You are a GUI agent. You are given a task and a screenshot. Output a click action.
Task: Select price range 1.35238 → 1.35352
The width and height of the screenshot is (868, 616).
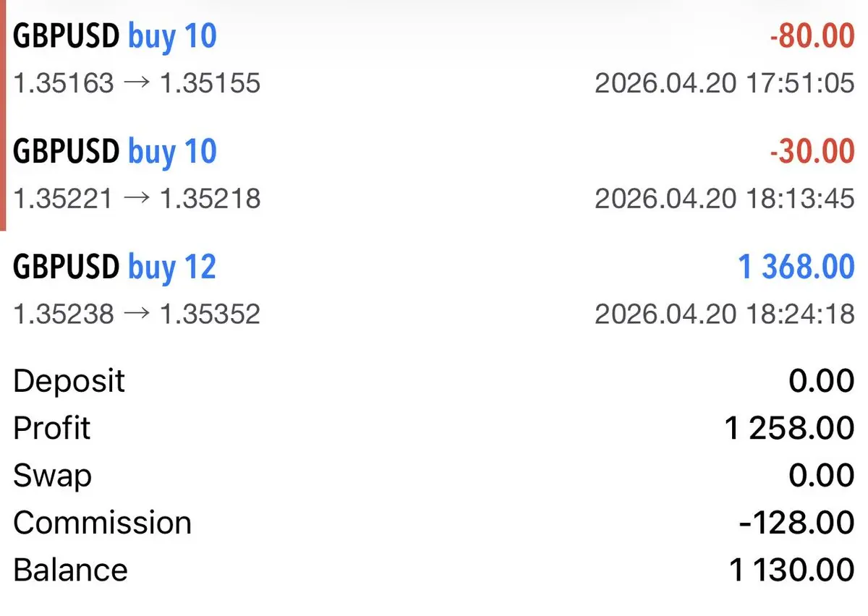[137, 314]
